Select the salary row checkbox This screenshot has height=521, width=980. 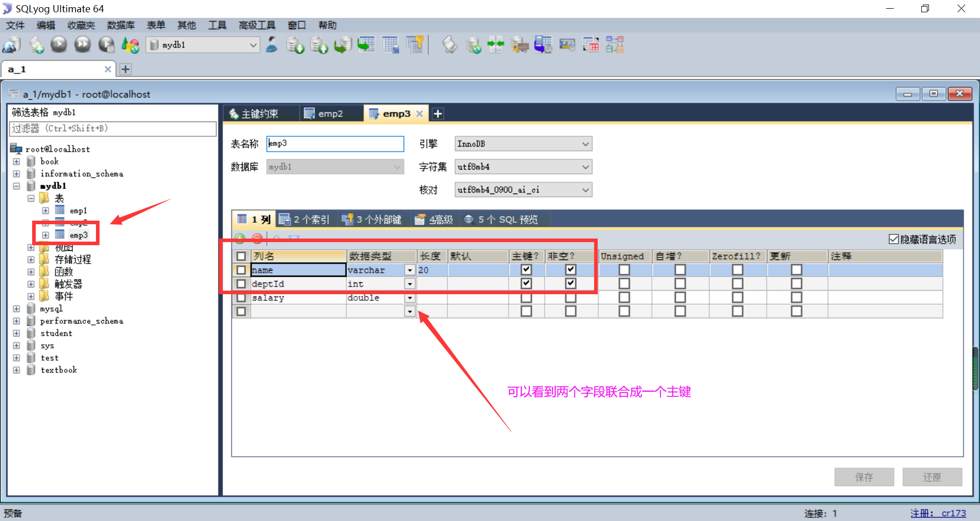coord(241,297)
